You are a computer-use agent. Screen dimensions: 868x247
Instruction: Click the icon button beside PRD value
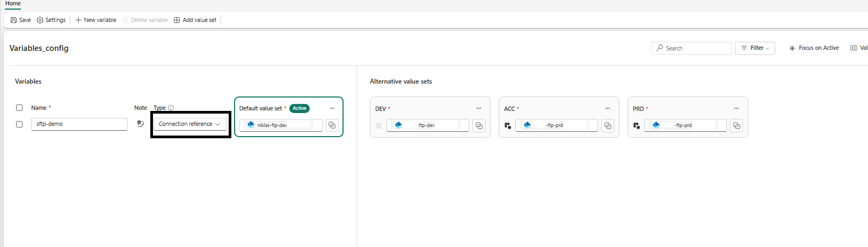click(x=736, y=125)
